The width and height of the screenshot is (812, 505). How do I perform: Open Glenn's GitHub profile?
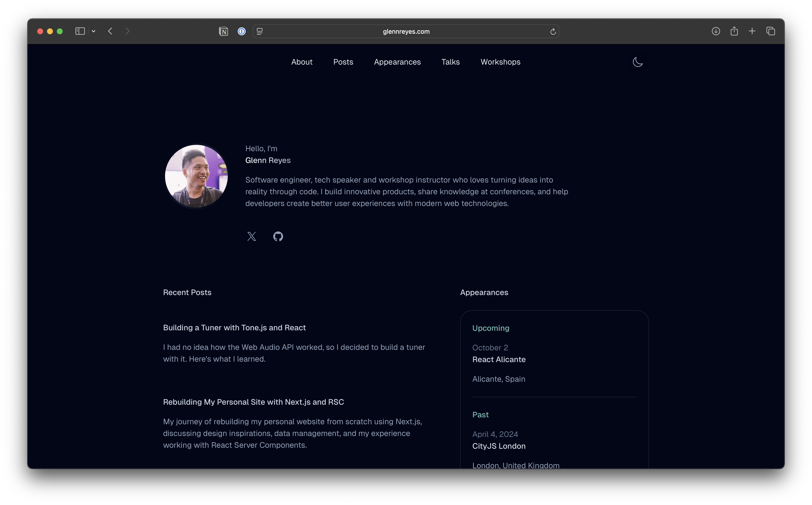pos(278,236)
